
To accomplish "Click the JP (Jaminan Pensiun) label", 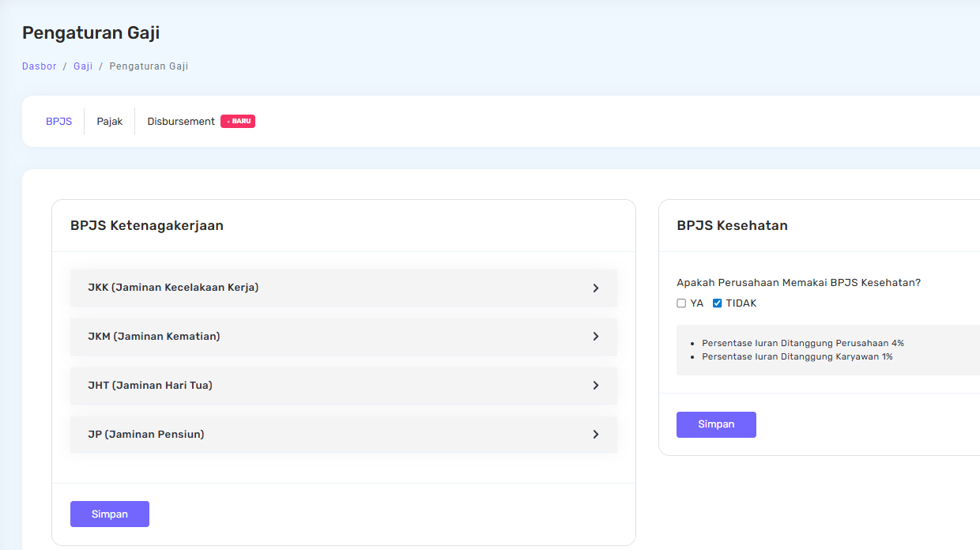I will click(x=146, y=435).
